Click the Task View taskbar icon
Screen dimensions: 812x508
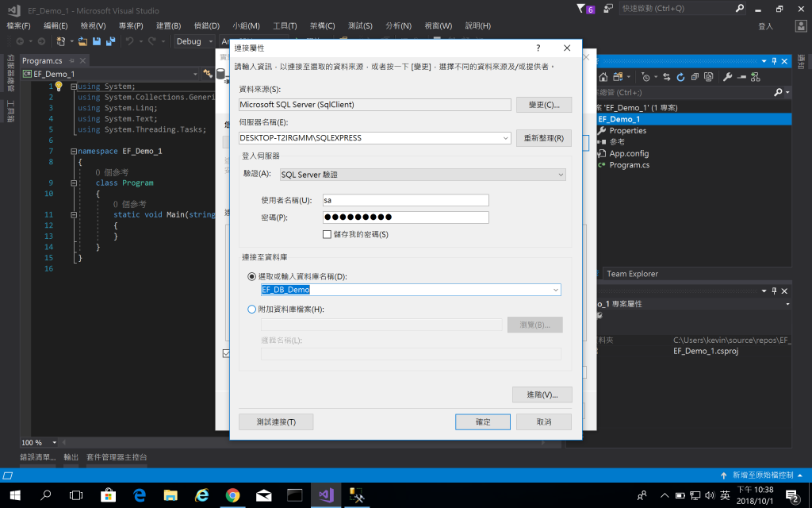[x=76, y=495]
